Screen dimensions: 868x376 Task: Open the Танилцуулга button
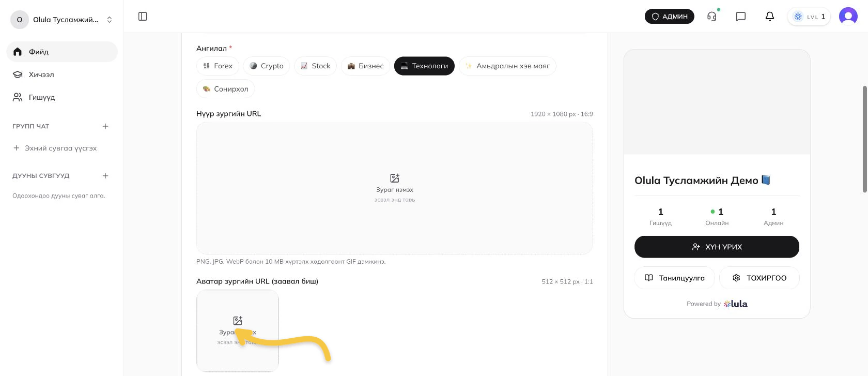point(674,278)
